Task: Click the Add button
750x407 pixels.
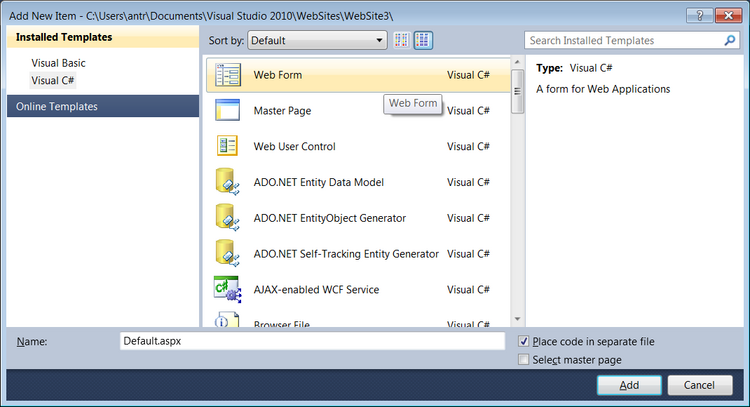Action: (629, 385)
